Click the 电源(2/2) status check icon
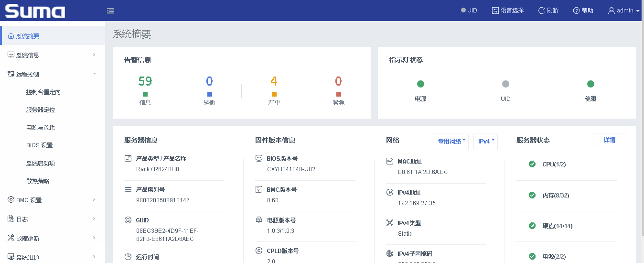Image resolution: width=644 pixels, height=263 pixels. (532, 256)
